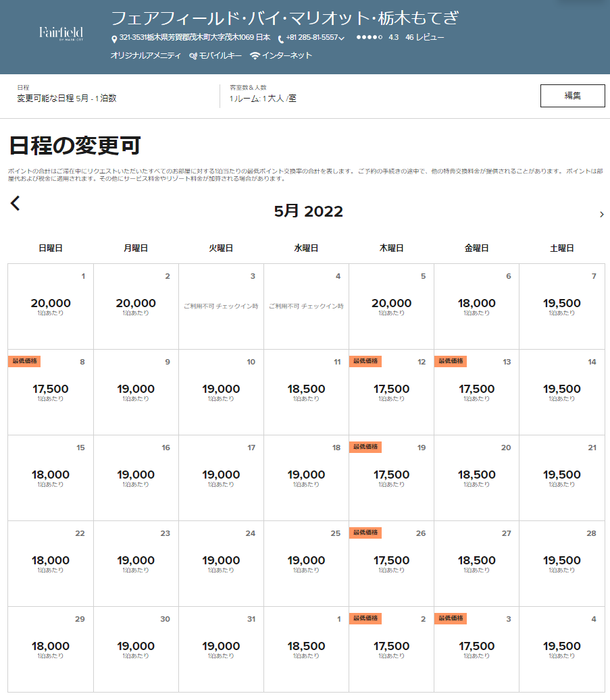The image size is (610, 700).
Task: Click the mobile key icon
Action: 193,56
